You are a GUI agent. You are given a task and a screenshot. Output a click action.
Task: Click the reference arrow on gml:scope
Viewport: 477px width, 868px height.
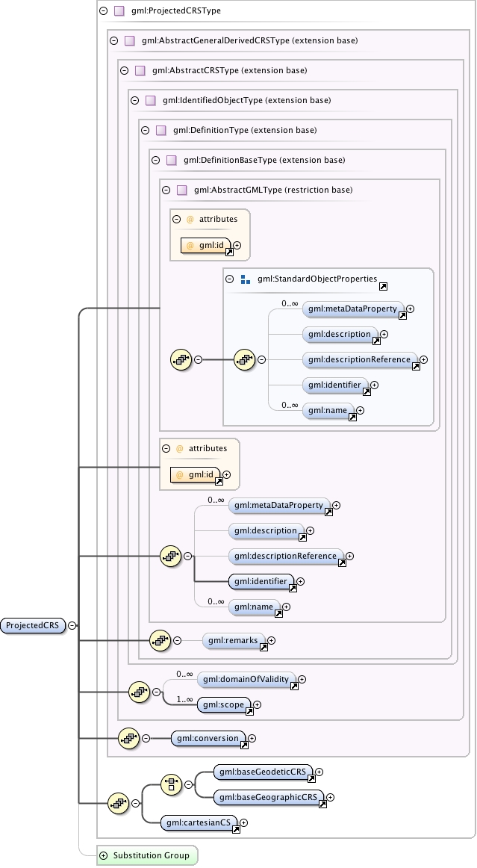click(249, 711)
